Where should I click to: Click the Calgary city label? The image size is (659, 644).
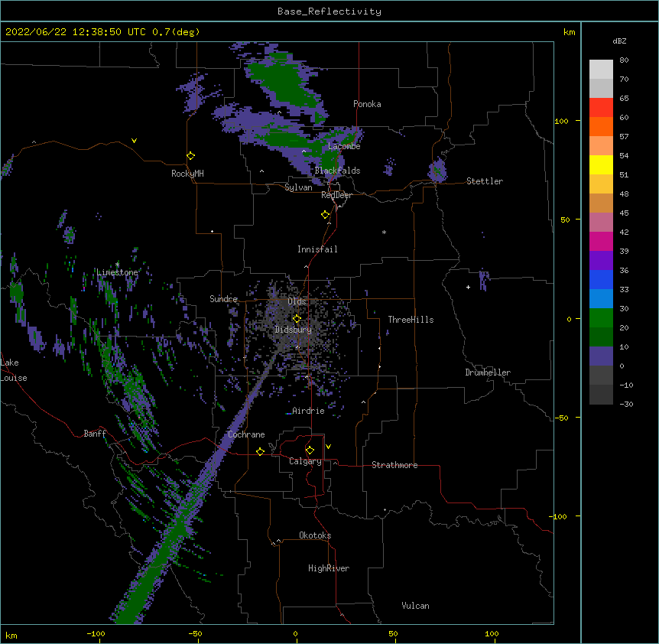pos(305,461)
